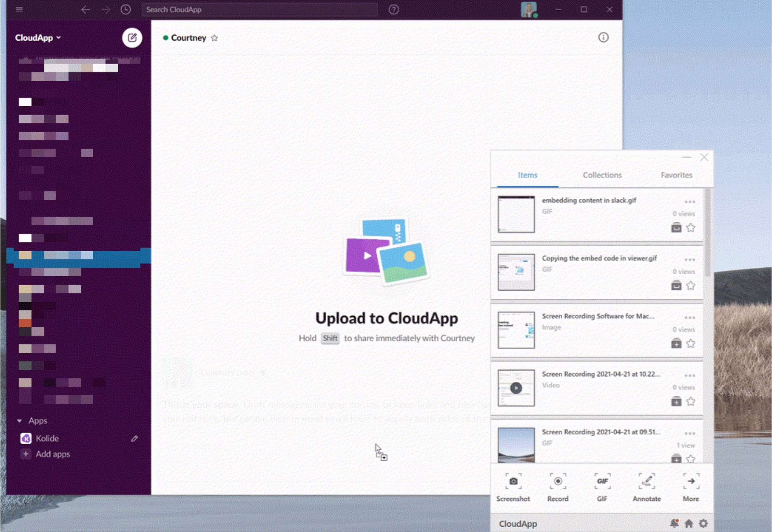
Task: Click the Screen Recording Software for Mac title
Action: [598, 316]
